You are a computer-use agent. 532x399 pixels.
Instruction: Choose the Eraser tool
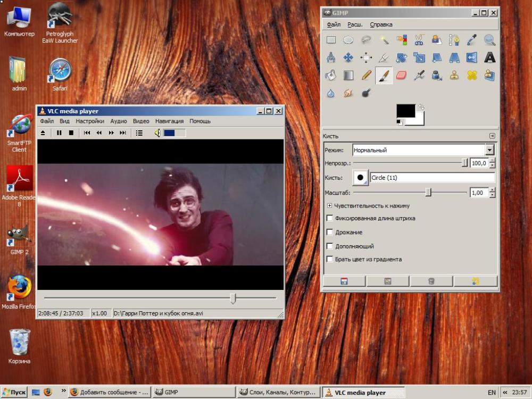(401, 76)
